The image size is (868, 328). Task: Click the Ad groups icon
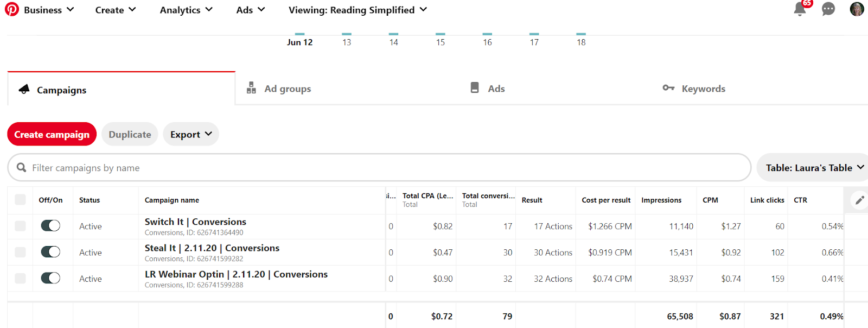point(251,88)
